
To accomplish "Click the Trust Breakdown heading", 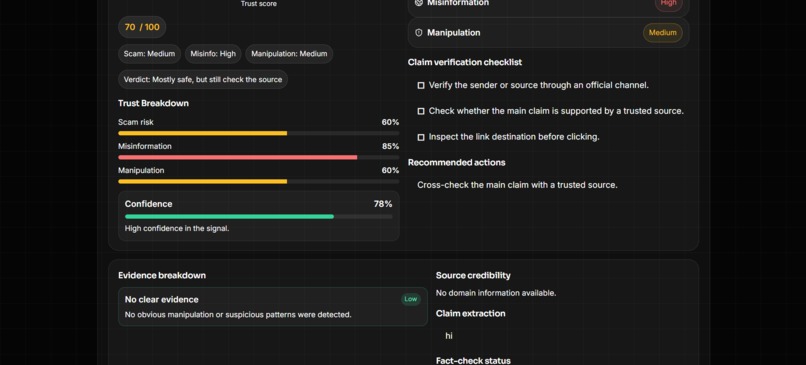I will (x=153, y=103).
